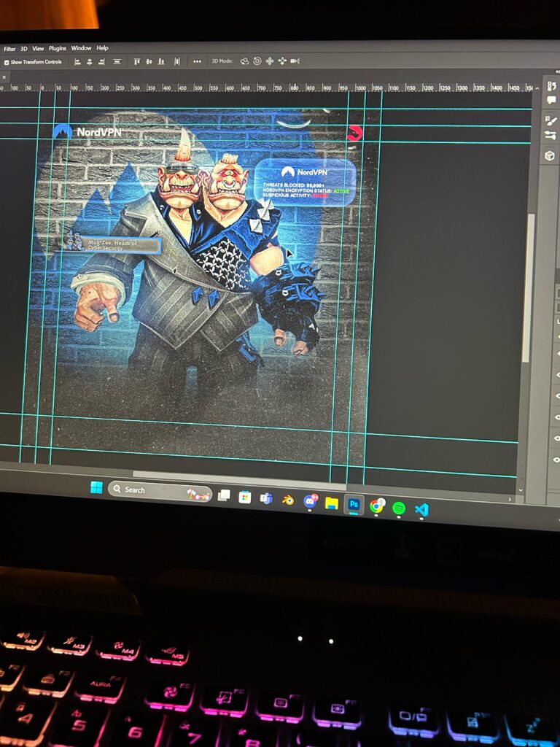Open Microsoft Teams from the taskbar

coord(266,499)
